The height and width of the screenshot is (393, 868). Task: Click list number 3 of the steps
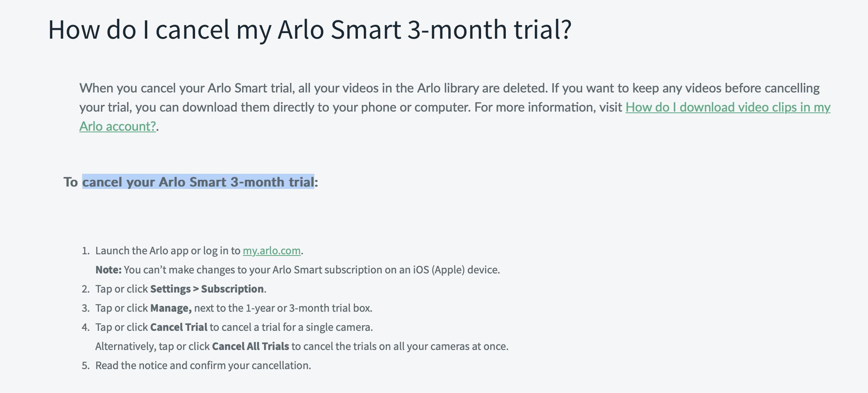click(x=85, y=308)
